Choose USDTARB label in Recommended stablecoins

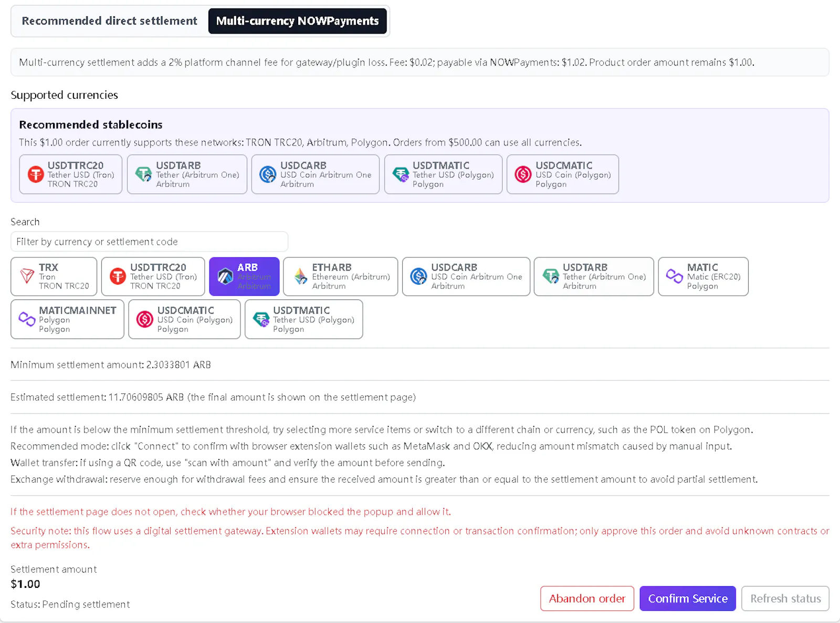pyautogui.click(x=178, y=165)
